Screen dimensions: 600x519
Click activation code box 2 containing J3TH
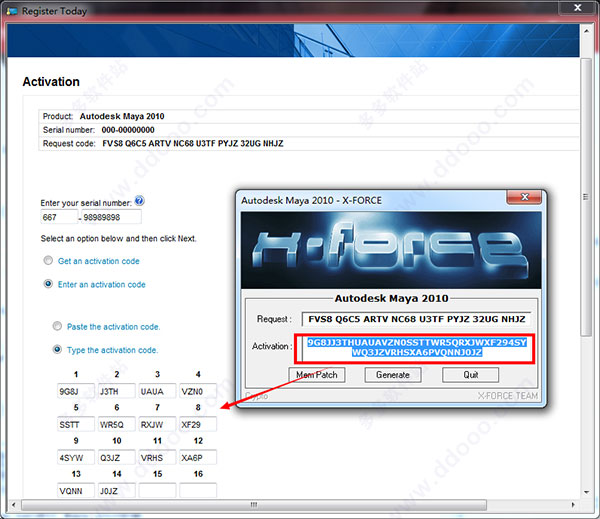point(117,391)
